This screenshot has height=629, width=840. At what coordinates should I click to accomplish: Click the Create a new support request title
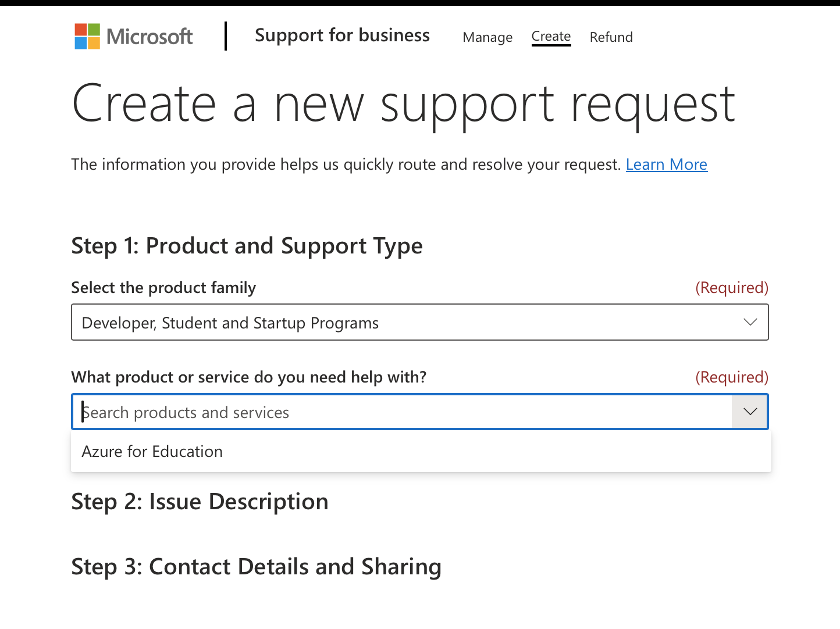[403, 104]
